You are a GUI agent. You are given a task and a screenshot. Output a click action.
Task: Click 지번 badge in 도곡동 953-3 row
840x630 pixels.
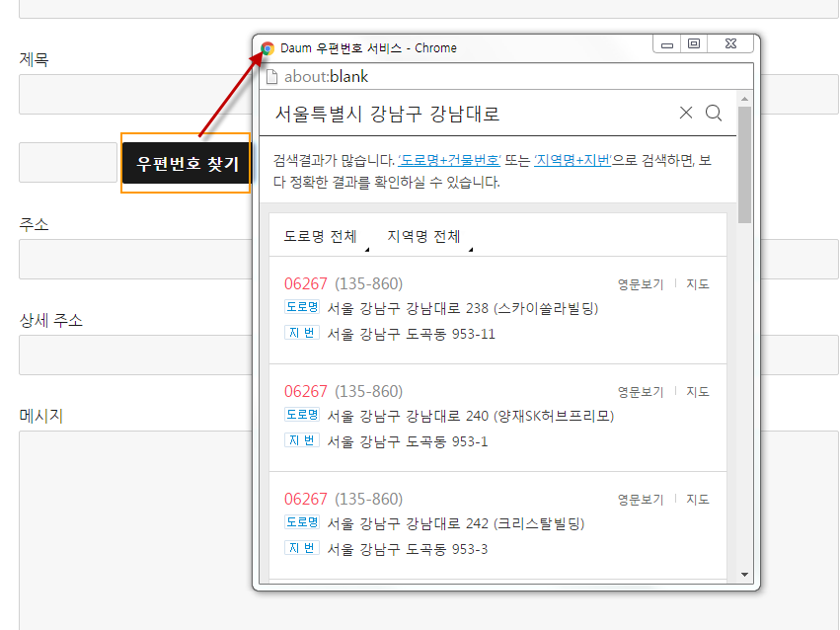[x=302, y=548]
